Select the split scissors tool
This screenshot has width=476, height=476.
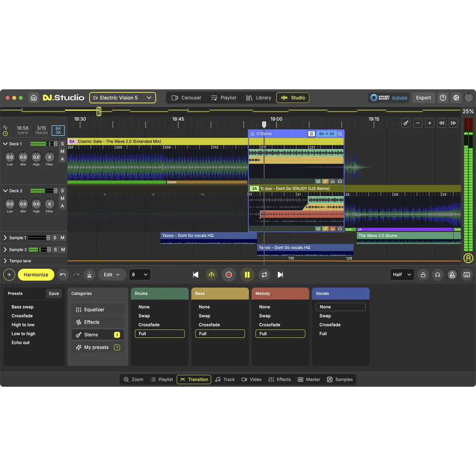tap(90, 275)
